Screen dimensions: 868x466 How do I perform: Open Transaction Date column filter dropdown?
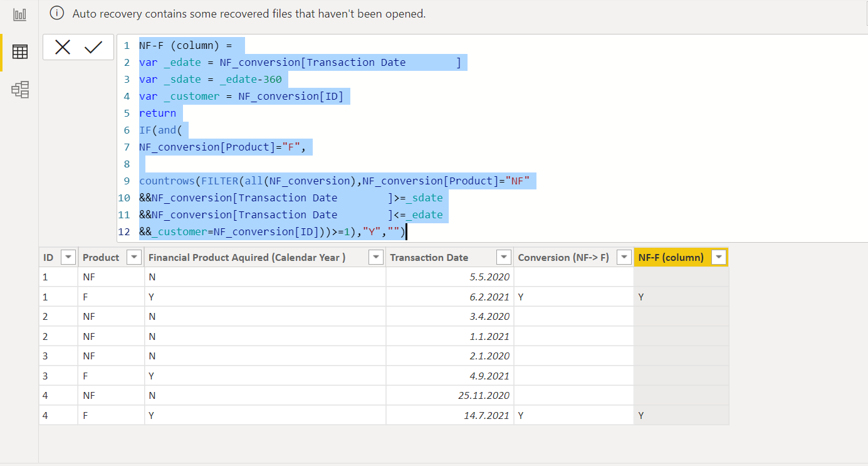click(x=503, y=257)
